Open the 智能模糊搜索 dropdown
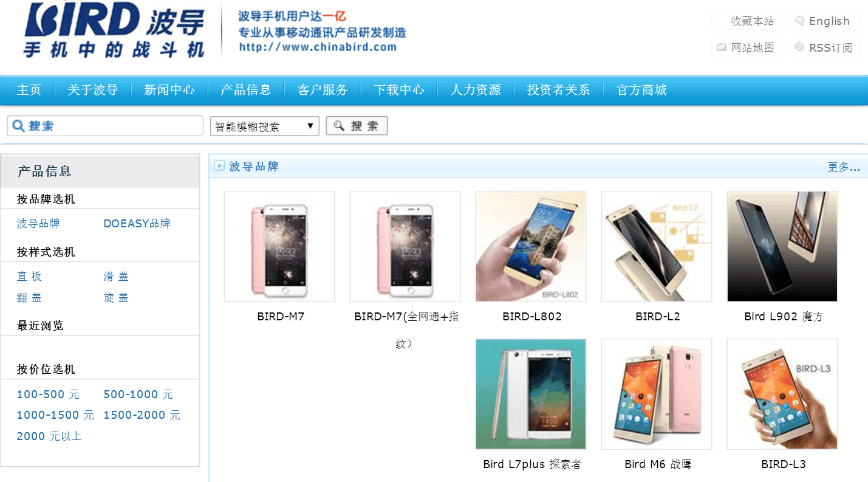Screen dimensions: 868x482 [x=265, y=126]
